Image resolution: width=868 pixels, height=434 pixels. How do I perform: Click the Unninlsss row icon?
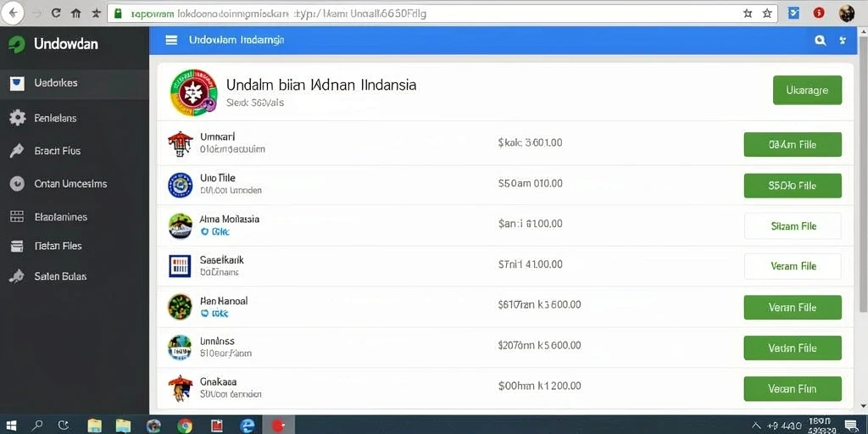pyautogui.click(x=180, y=348)
